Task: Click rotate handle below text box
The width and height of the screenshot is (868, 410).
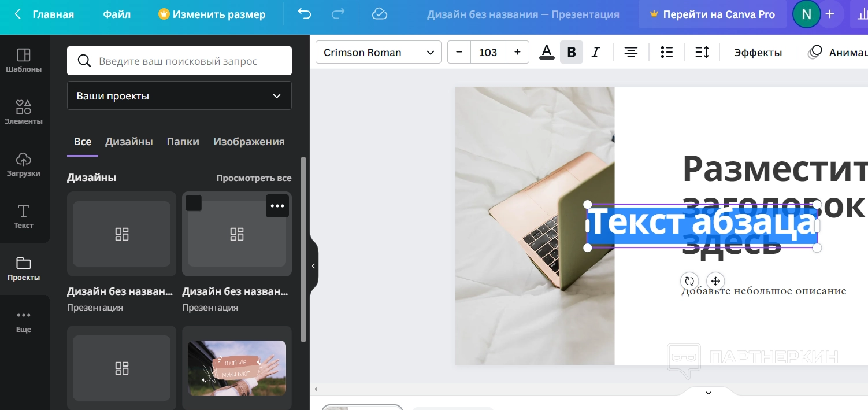Action: [x=689, y=281]
